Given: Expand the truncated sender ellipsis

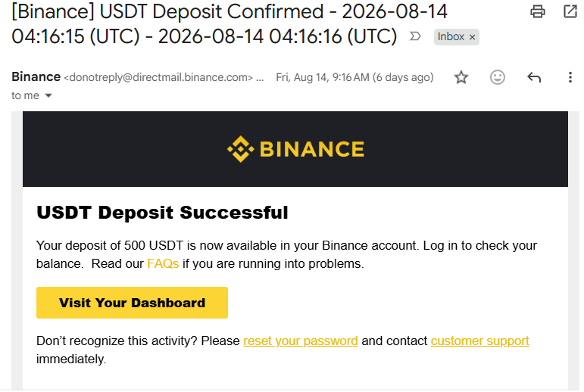Looking at the screenshot, I should [x=260, y=78].
